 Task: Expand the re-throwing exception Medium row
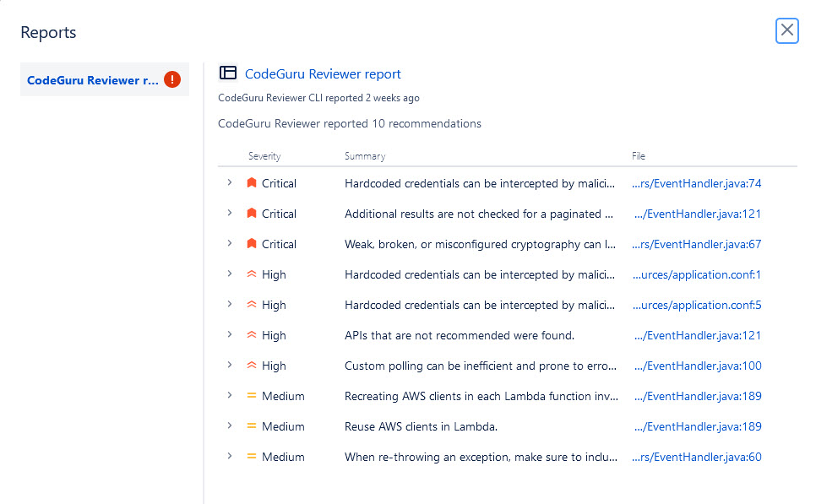coord(230,456)
